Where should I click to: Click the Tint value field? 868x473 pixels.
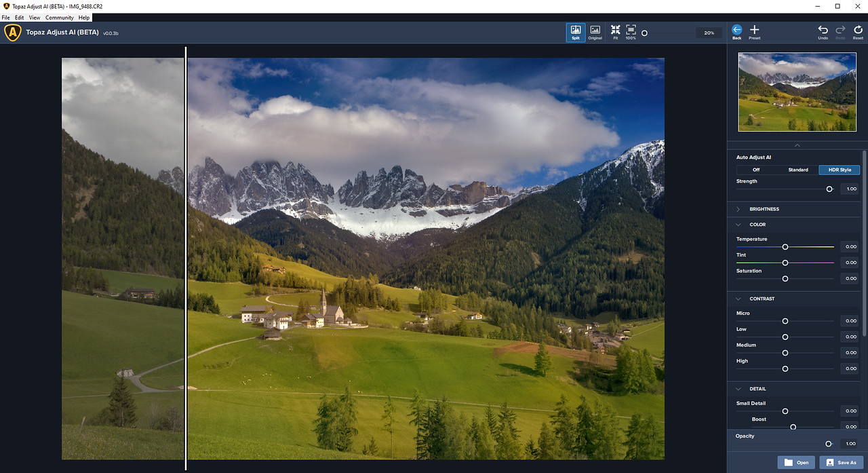(850, 263)
